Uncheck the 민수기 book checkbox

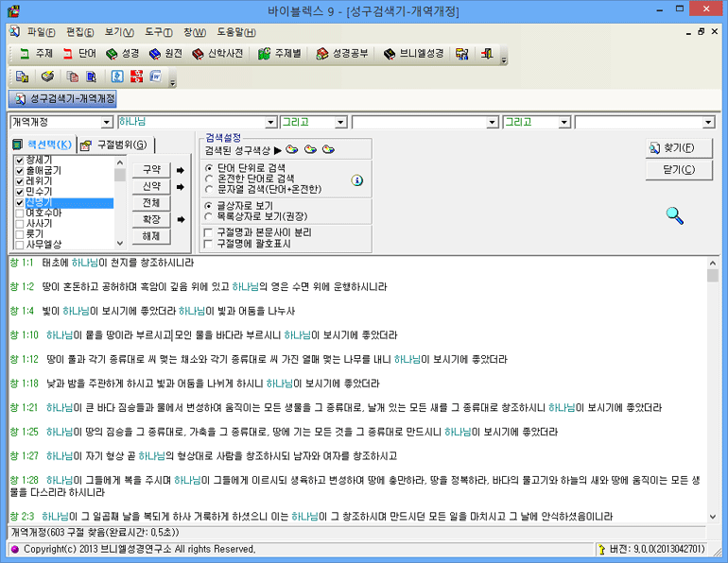click(20, 192)
